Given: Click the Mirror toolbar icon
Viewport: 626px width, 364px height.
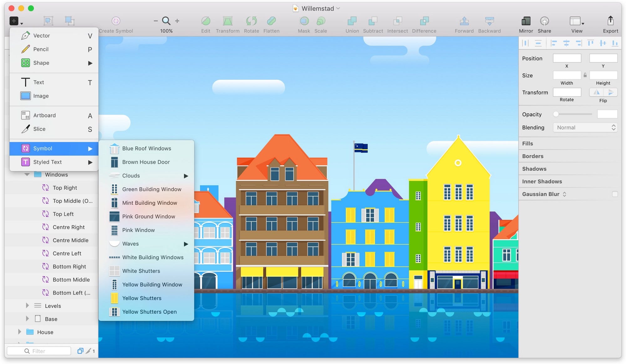Looking at the screenshot, I should [526, 21].
